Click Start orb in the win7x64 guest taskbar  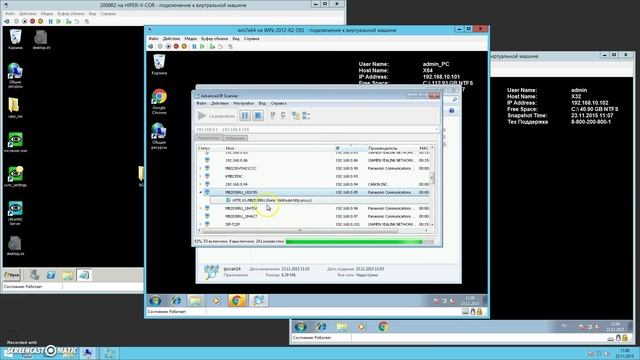click(155, 301)
